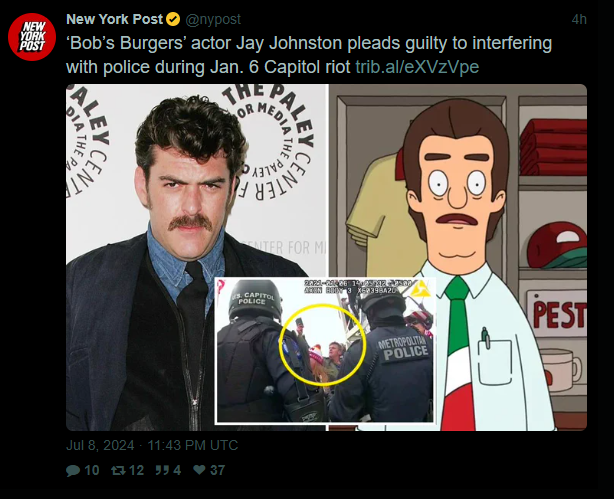Click the inset bodycam police photo
Image resolution: width=614 pixels, height=499 pixels.
click(x=325, y=351)
